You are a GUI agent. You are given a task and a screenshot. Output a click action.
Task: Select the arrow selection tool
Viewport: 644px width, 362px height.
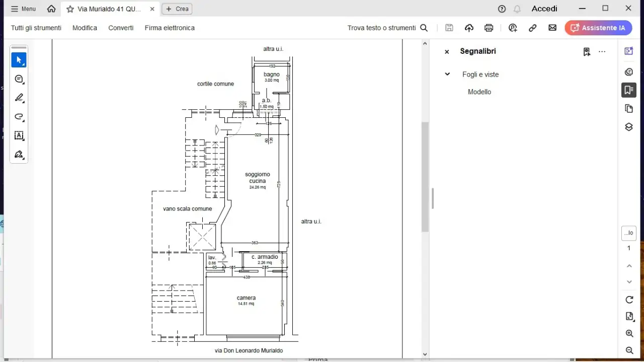point(19,60)
